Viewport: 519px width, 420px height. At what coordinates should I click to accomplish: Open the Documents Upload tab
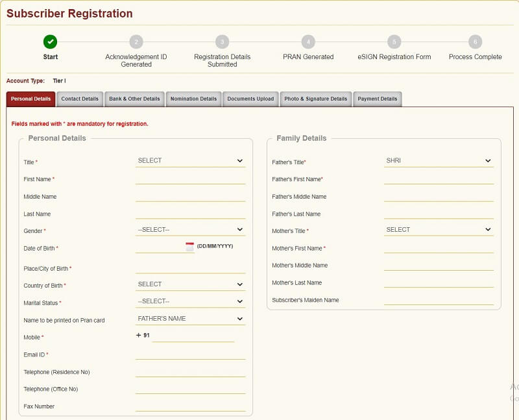250,99
